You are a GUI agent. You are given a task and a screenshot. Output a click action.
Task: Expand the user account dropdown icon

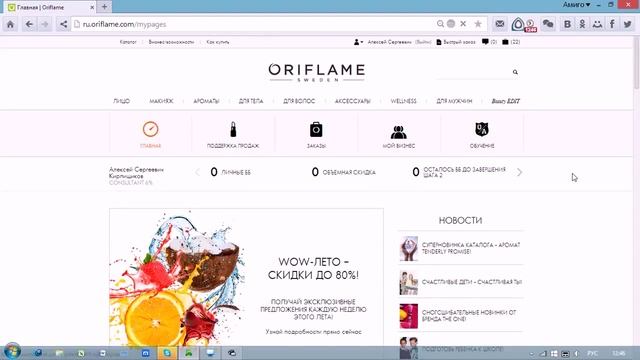point(358,42)
